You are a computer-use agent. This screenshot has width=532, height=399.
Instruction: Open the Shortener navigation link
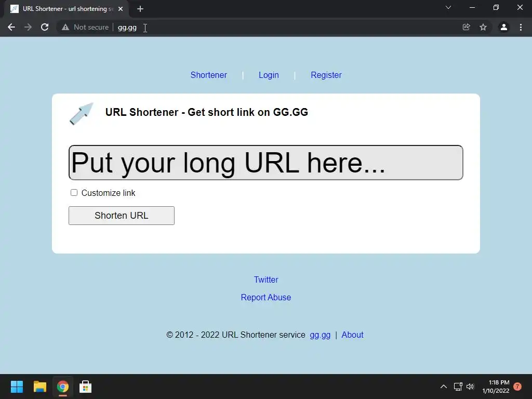[209, 75]
